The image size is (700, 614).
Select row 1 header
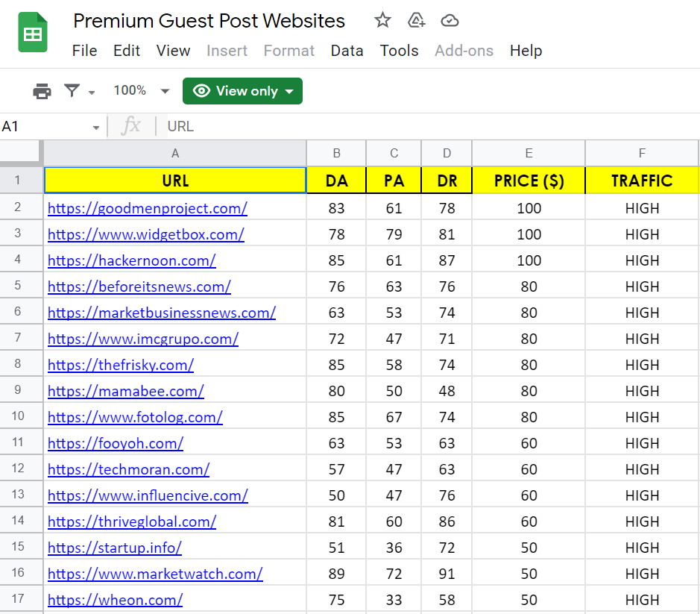21,180
